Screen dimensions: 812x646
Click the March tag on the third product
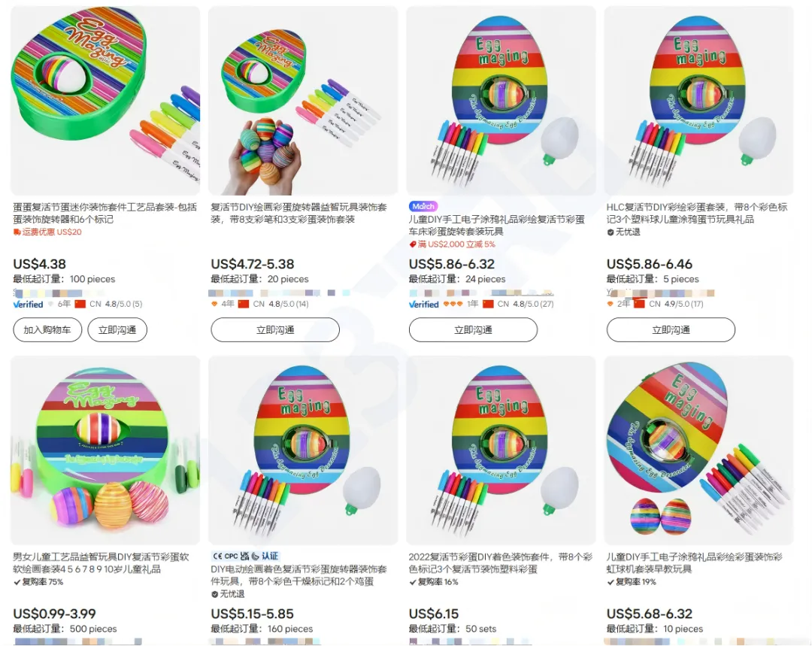point(423,206)
